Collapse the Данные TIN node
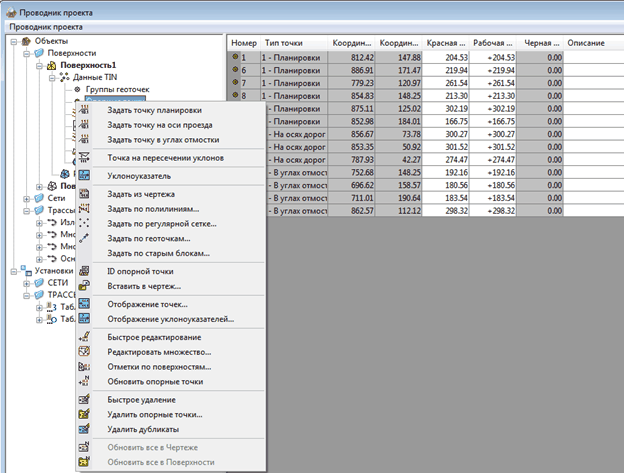Viewport: 624px width, 473px height. pos(53,77)
